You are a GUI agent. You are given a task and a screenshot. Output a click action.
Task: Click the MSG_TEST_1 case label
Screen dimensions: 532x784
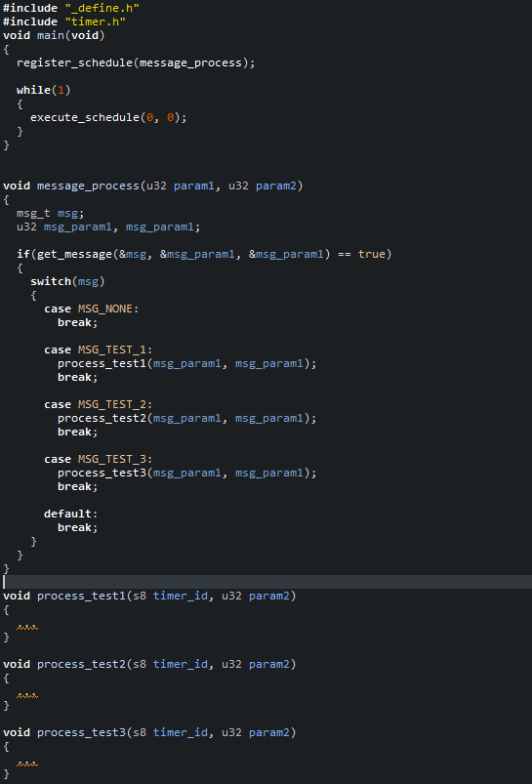pyautogui.click(x=112, y=350)
